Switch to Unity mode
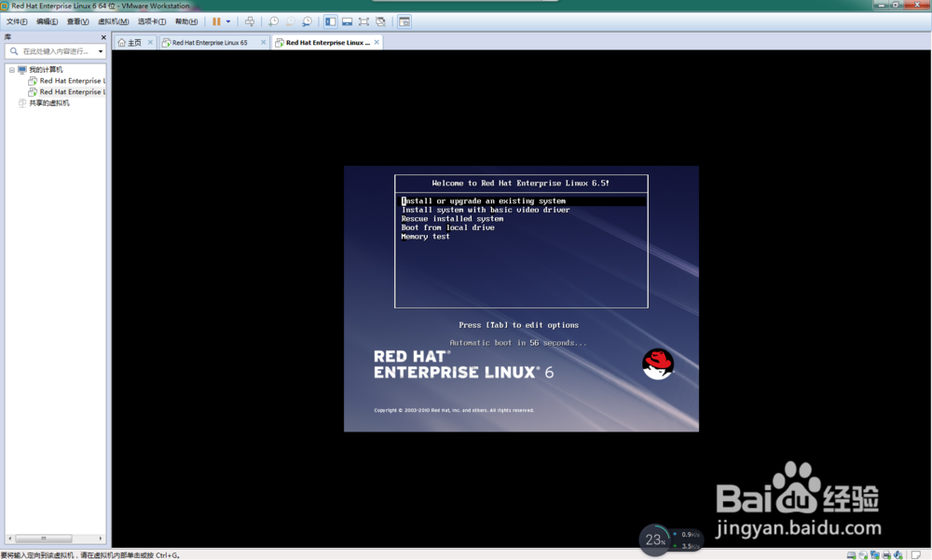This screenshot has height=560, width=932. (380, 21)
